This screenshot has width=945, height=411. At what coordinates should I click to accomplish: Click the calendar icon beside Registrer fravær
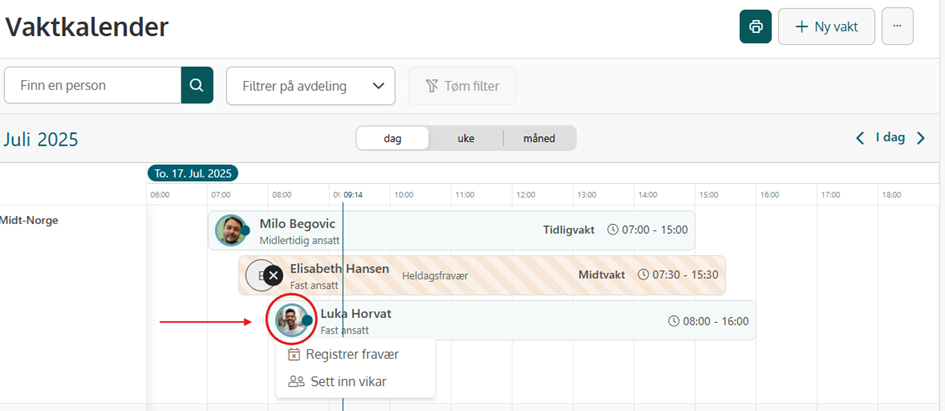click(x=294, y=354)
